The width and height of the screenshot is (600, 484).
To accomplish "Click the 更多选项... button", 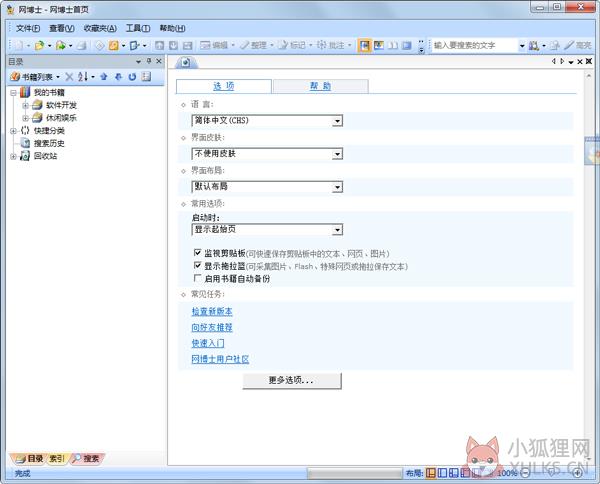I will [292, 381].
